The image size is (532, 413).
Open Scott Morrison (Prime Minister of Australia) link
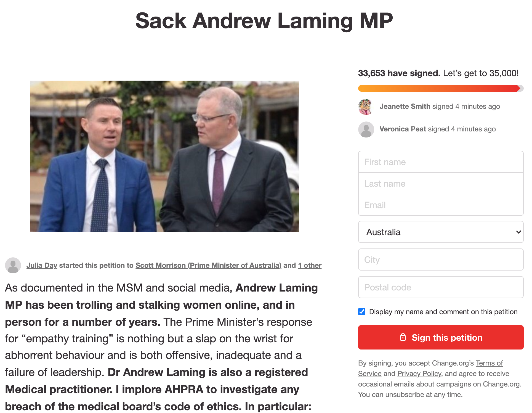coord(208,265)
